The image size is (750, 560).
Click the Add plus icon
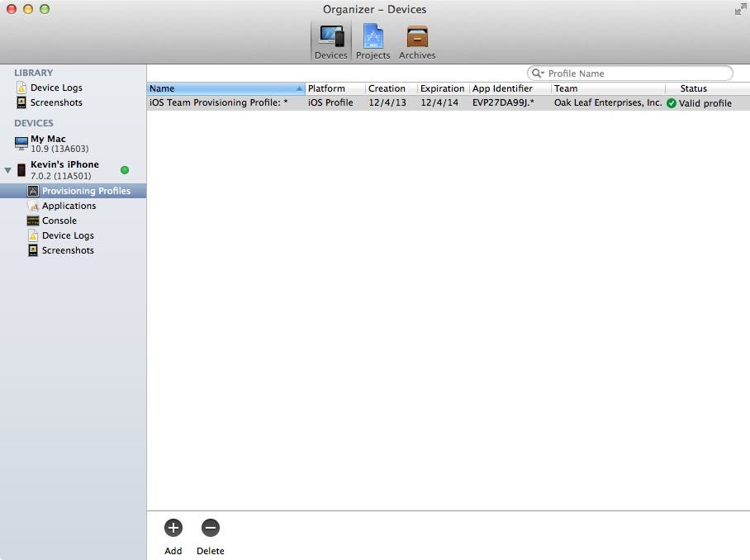click(173, 528)
